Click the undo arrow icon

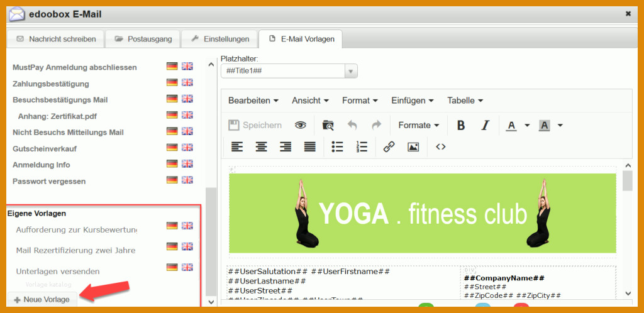tap(352, 125)
